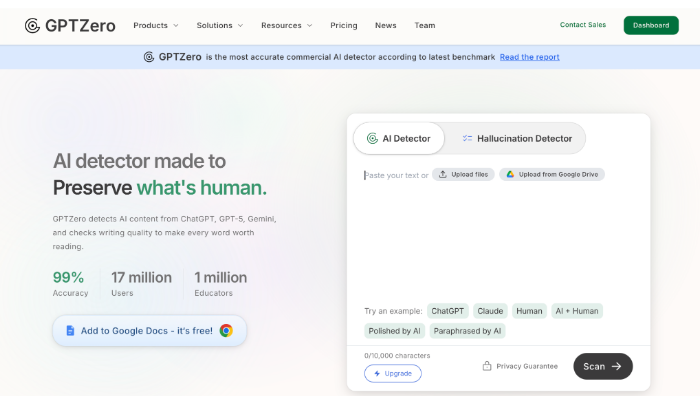Click the arrow icon on Scan
700x402 pixels.
pyautogui.click(x=617, y=366)
